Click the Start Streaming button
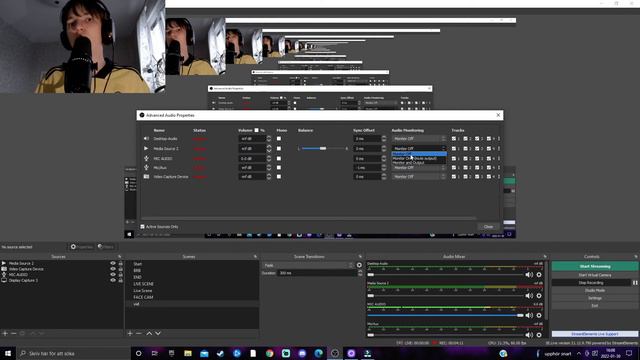The height and width of the screenshot is (360, 640). [595, 267]
